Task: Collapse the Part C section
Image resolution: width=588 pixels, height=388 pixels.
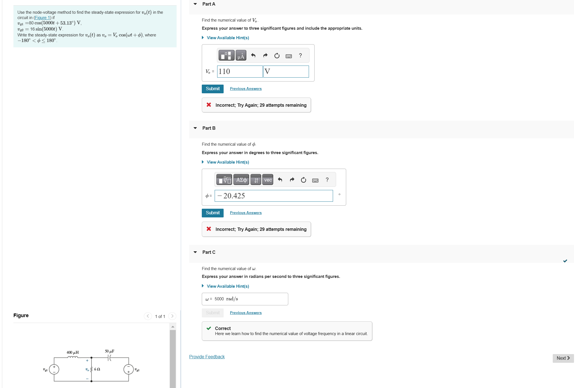Action: coord(195,252)
